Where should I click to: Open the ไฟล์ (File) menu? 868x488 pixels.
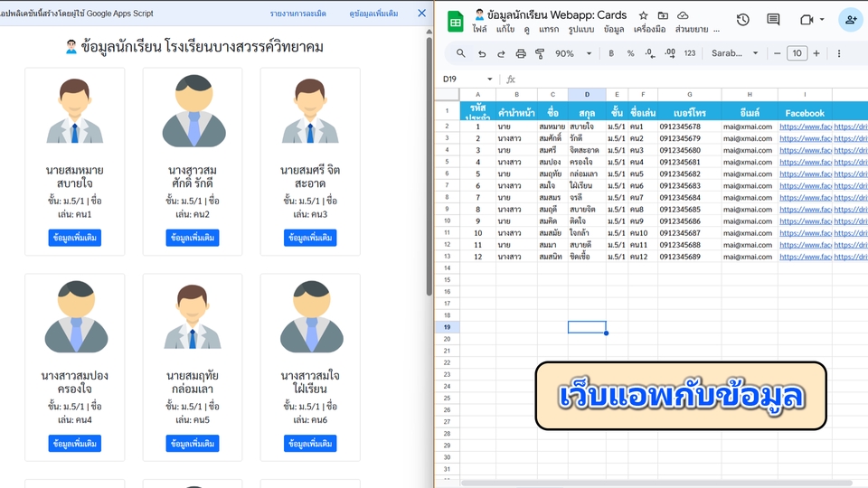479,29
